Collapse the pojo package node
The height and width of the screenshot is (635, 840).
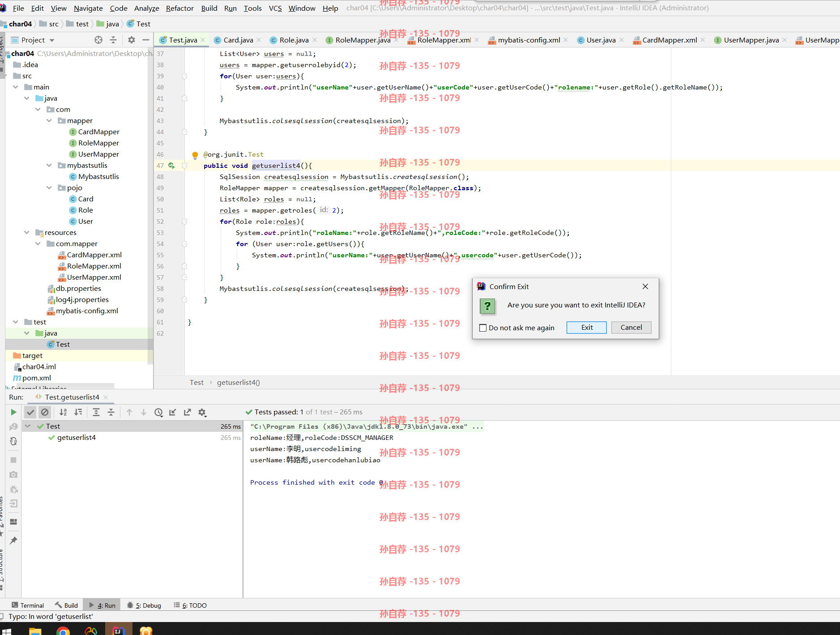pyautogui.click(x=49, y=188)
